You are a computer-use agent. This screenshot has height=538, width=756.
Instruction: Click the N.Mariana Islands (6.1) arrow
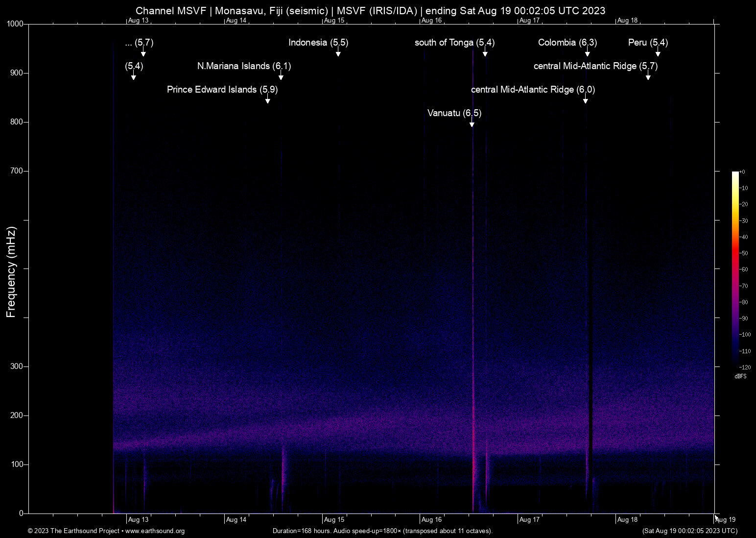tap(281, 77)
